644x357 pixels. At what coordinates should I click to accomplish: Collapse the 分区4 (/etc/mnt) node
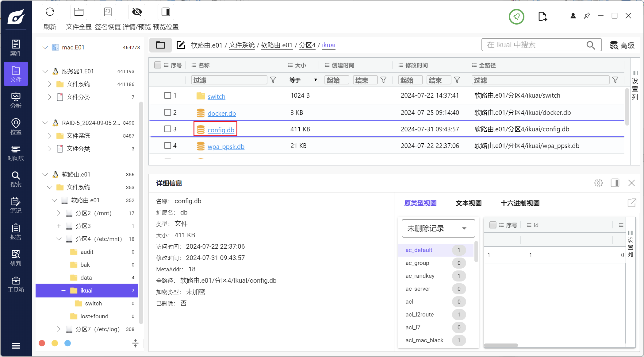pos(59,239)
